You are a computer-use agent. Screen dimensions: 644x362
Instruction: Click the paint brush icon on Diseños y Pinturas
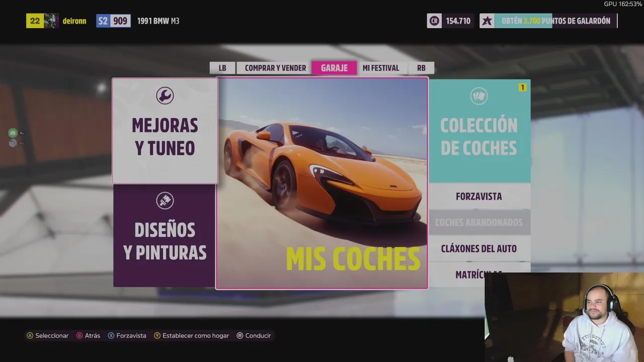click(165, 201)
